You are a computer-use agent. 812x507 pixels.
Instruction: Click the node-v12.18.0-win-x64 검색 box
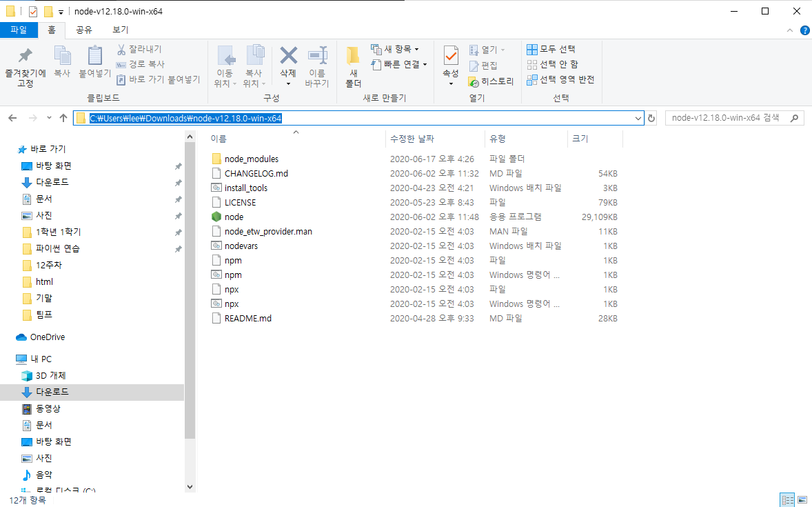coord(734,118)
